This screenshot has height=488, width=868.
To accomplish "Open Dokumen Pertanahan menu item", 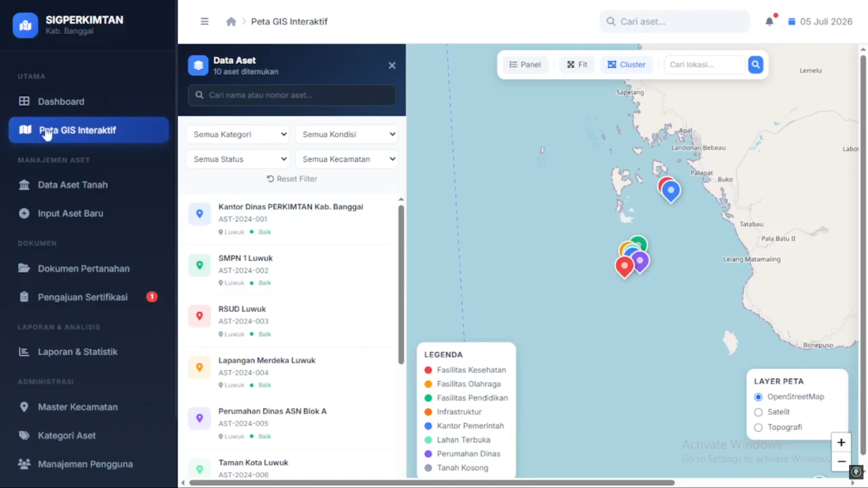I will click(x=89, y=268).
